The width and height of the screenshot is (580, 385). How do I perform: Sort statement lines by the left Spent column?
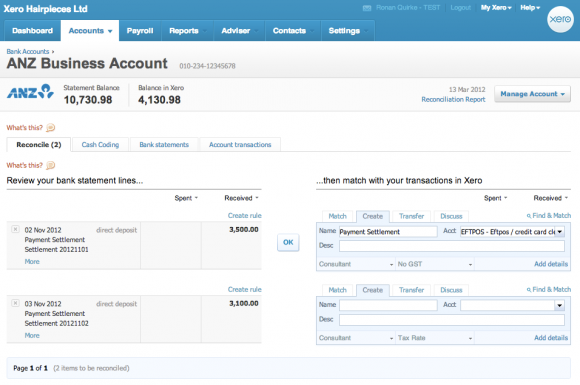(x=186, y=198)
